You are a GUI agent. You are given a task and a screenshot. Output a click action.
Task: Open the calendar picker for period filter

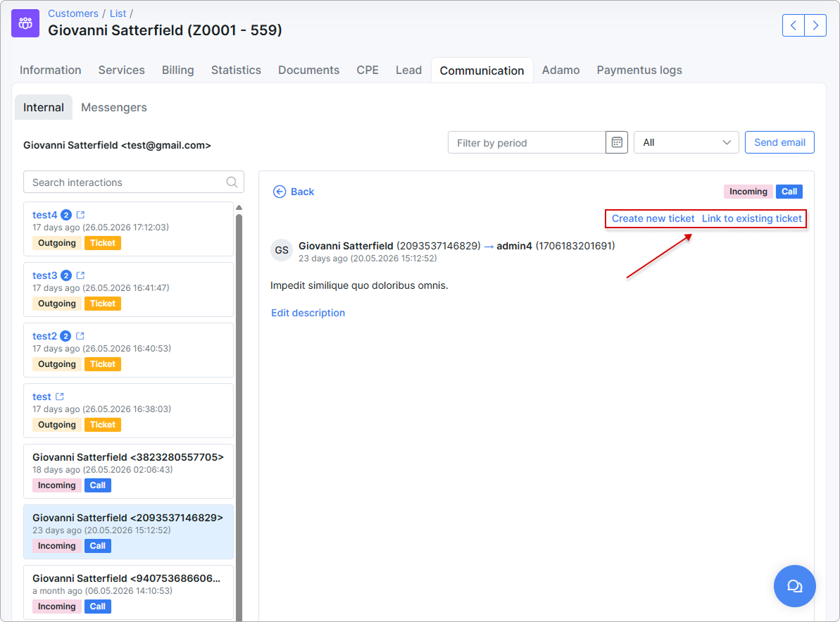coord(617,142)
